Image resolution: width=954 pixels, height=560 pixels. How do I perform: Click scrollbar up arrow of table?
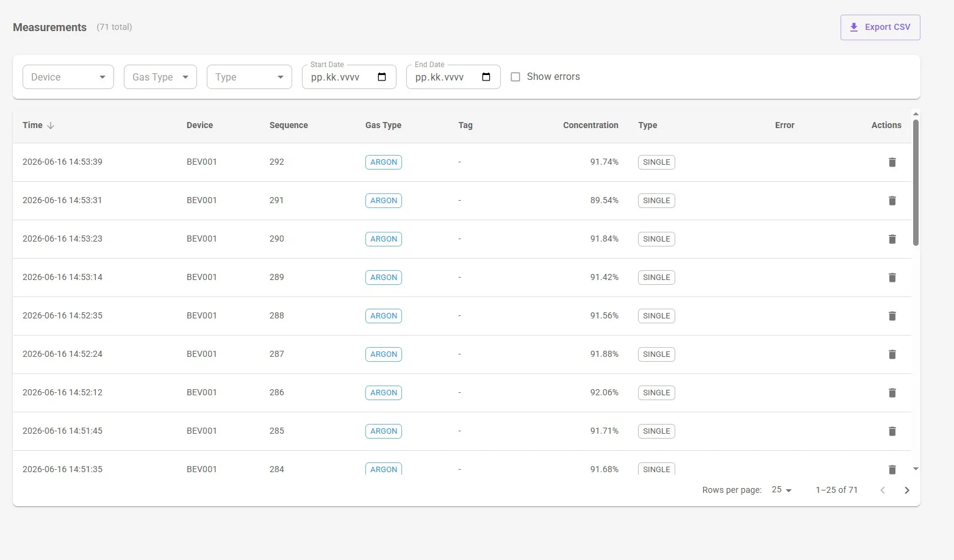[916, 114]
